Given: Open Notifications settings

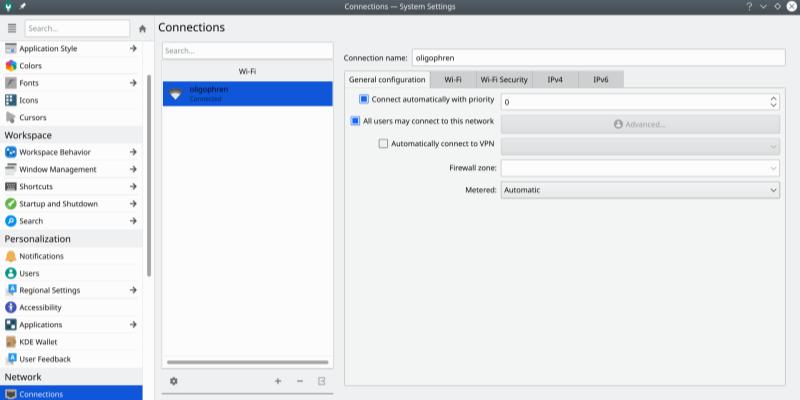Looking at the screenshot, I should tap(41, 256).
